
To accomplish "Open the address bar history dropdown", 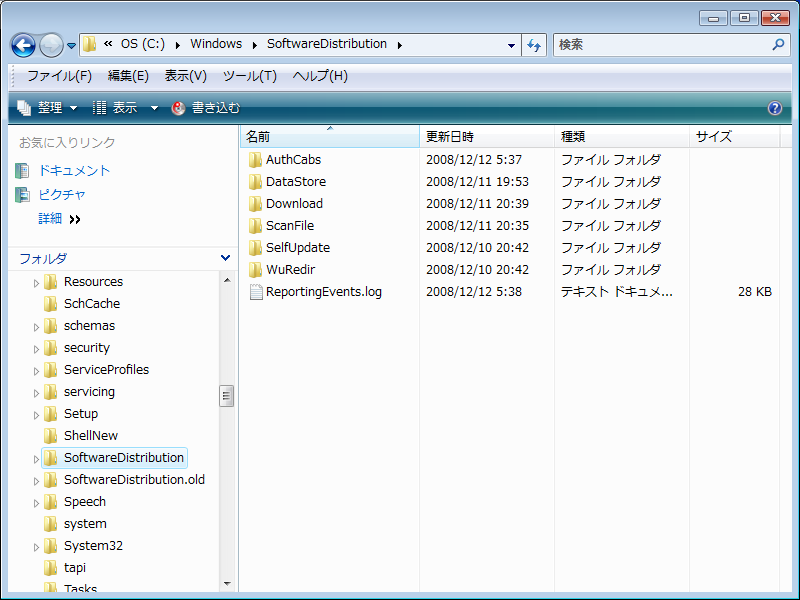I will (511, 45).
